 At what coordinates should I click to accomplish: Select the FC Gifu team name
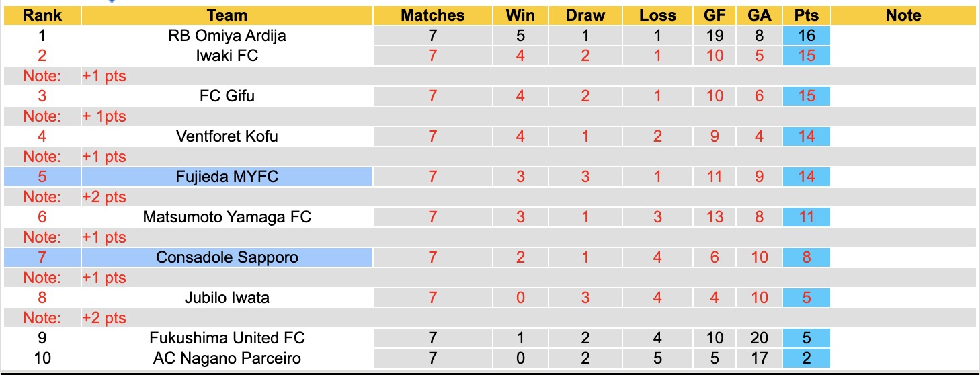[x=227, y=96]
